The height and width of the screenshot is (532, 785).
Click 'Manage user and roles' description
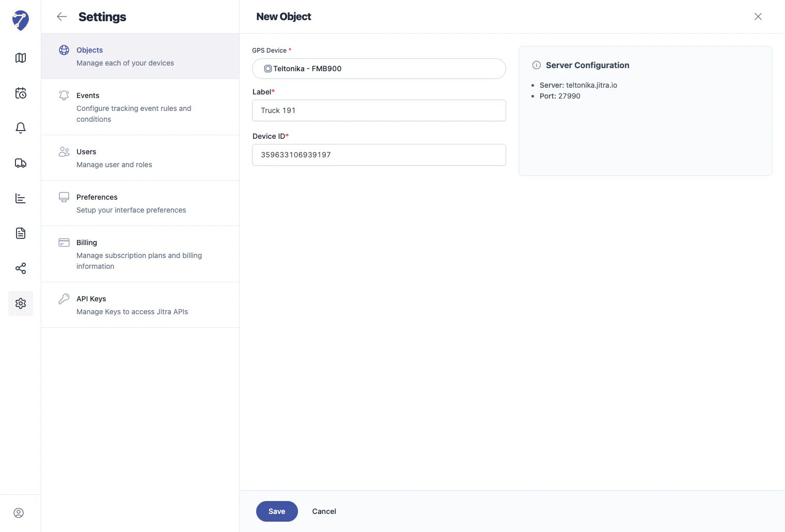[114, 165]
